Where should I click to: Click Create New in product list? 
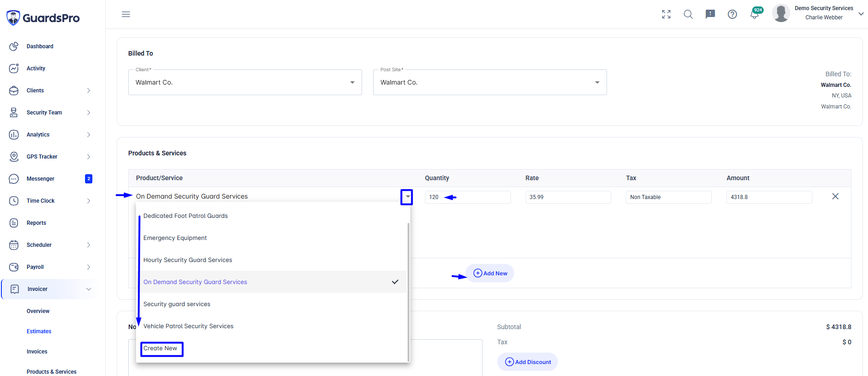pos(160,348)
